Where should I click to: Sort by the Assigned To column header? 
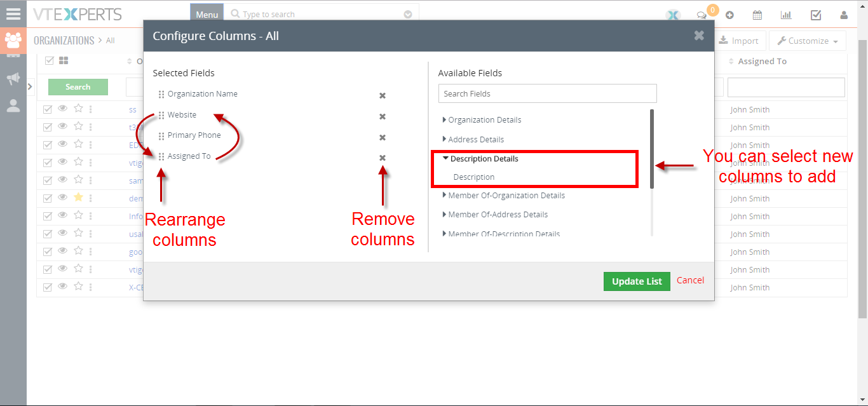763,61
